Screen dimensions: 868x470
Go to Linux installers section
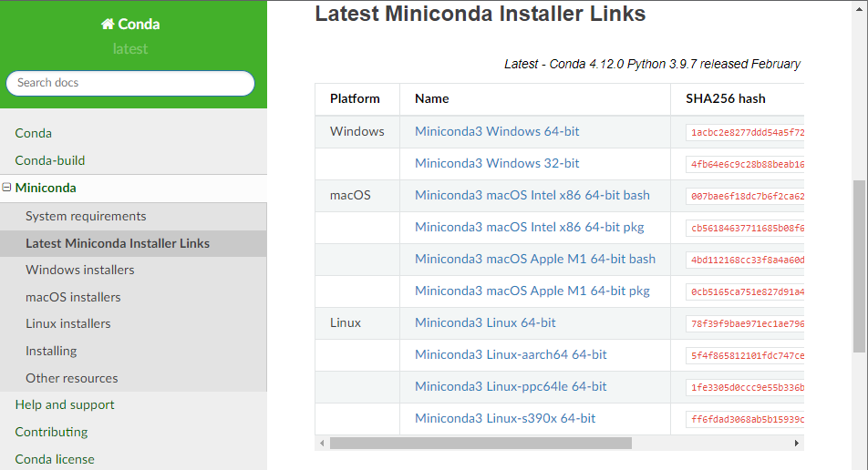[68, 323]
